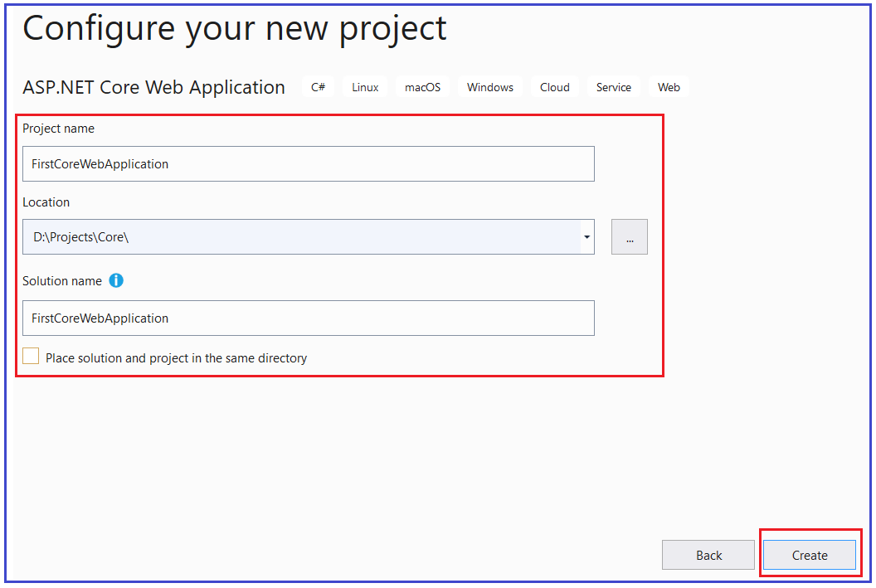
Task: Enable Place solution and project in same directory
Action: [31, 357]
